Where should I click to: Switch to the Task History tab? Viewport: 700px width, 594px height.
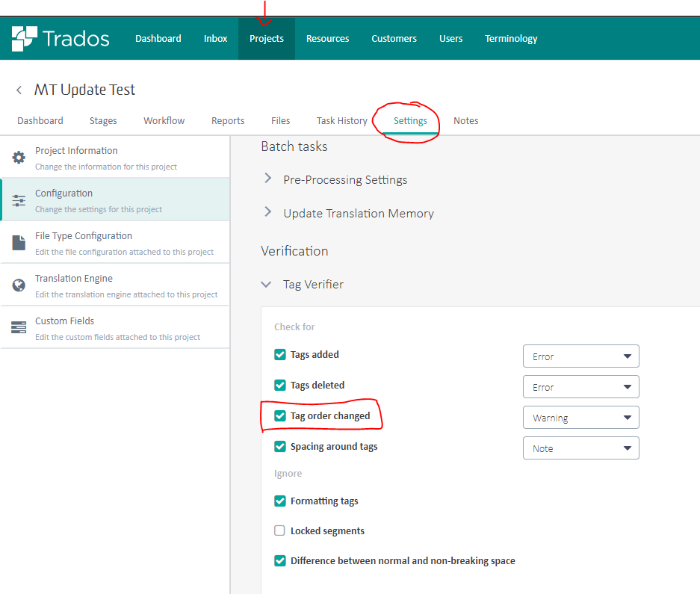pos(341,120)
